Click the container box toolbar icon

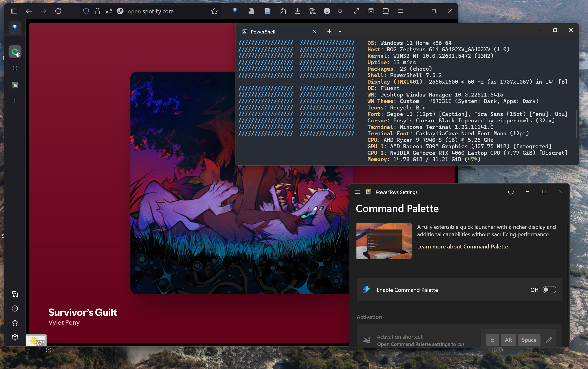tap(371, 11)
